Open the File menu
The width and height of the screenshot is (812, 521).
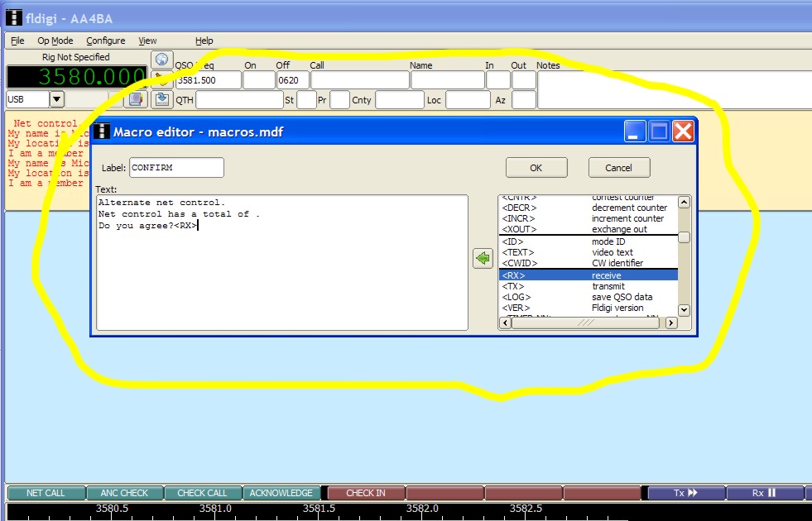coord(17,41)
